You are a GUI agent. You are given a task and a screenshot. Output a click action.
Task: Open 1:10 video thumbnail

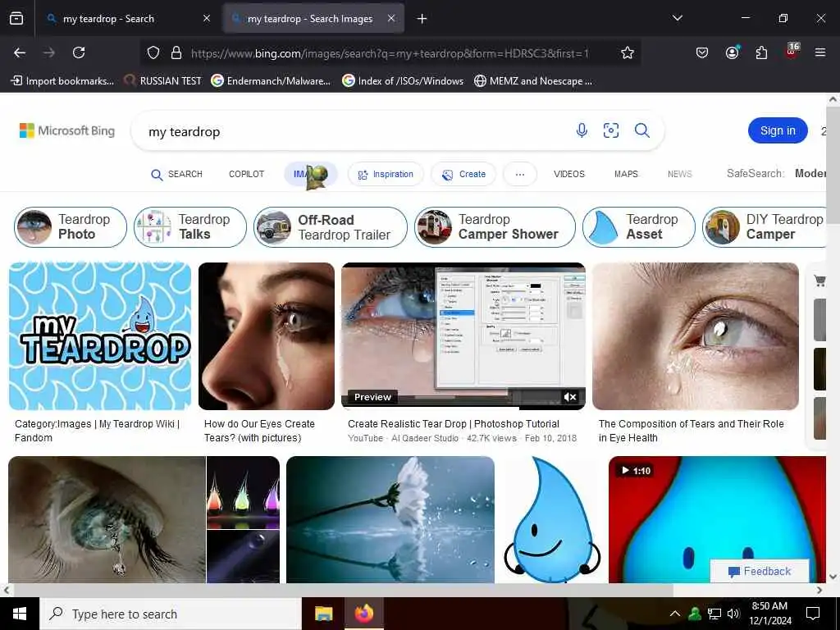click(x=717, y=519)
